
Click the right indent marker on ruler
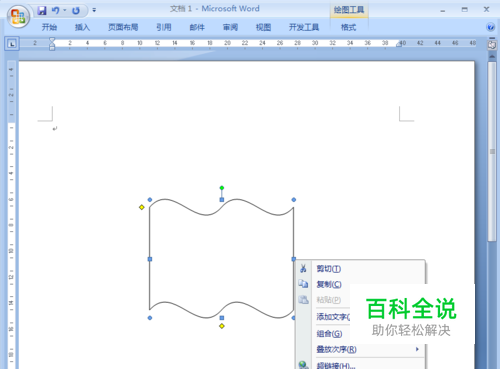(399, 44)
